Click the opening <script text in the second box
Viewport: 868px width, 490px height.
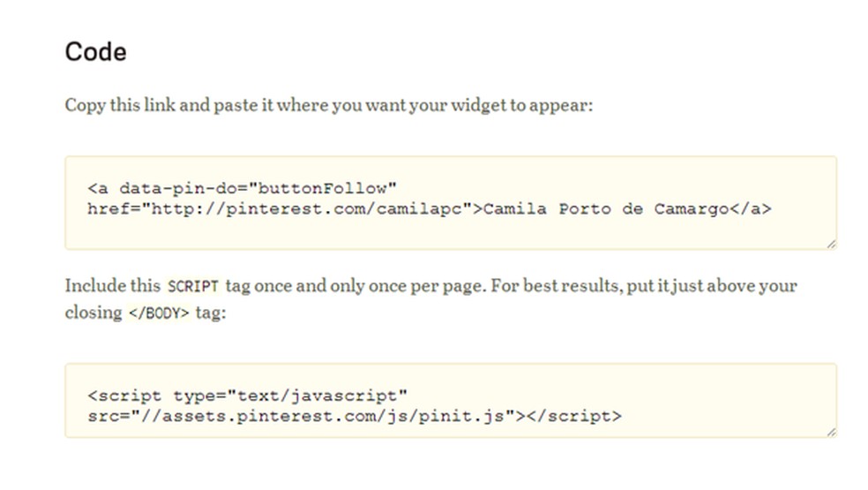(126, 394)
